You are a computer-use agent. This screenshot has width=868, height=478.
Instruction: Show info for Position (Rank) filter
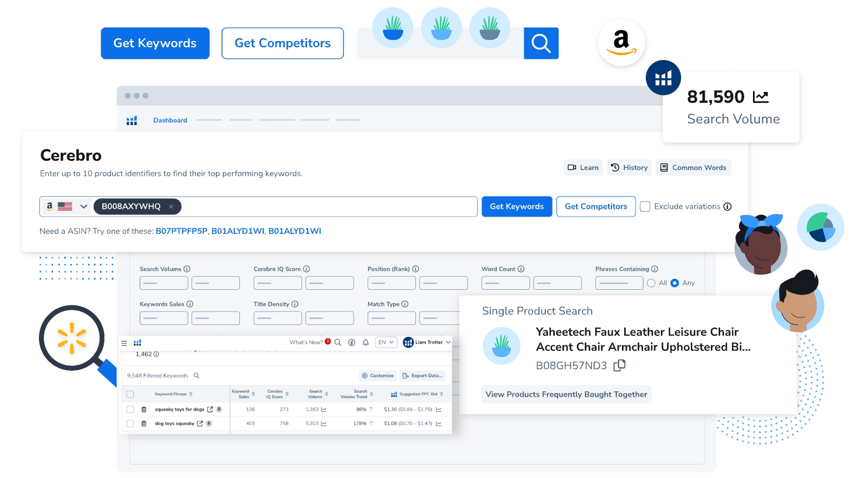415,269
